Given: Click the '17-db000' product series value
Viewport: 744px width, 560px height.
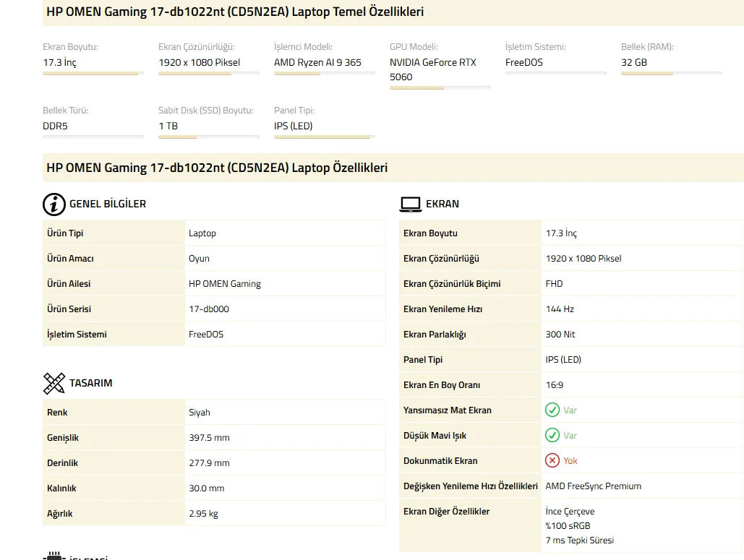Looking at the screenshot, I should (209, 309).
